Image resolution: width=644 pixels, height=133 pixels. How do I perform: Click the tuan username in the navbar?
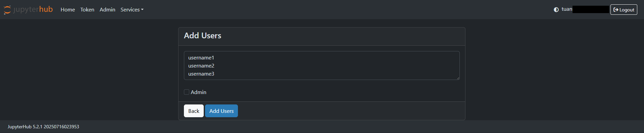point(567,9)
